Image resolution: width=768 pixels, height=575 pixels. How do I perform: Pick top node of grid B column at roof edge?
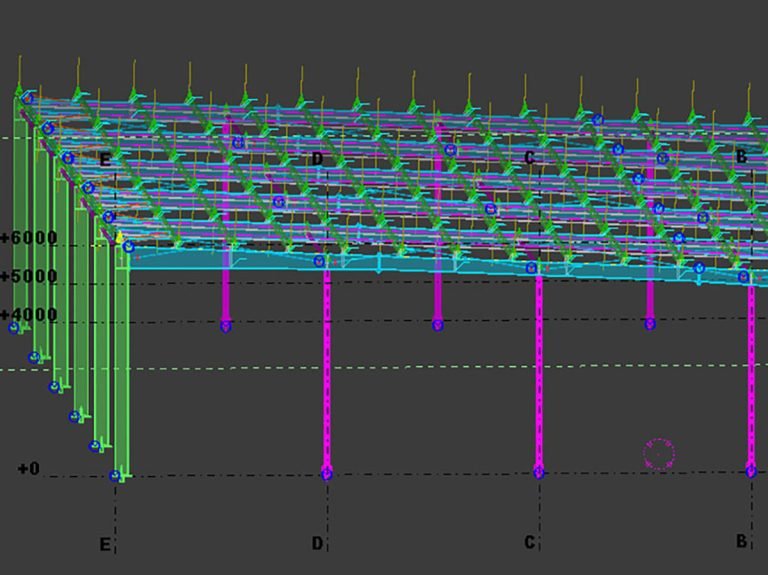click(744, 277)
